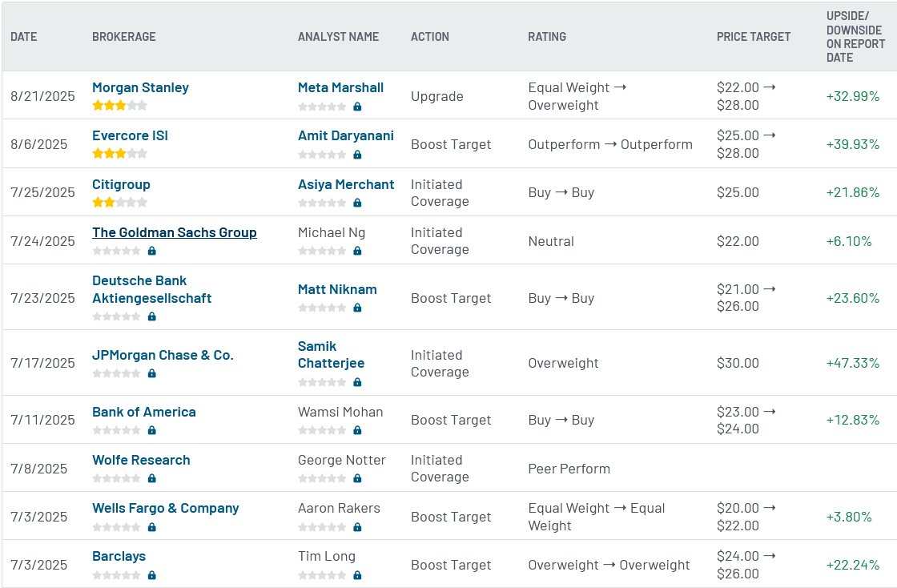This screenshot has height=588, width=897.
Task: Open the Citigroup brokerage link
Action: pyautogui.click(x=121, y=184)
